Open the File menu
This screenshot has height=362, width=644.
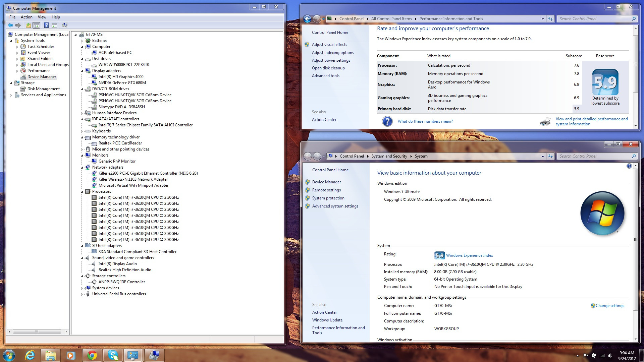click(x=12, y=17)
